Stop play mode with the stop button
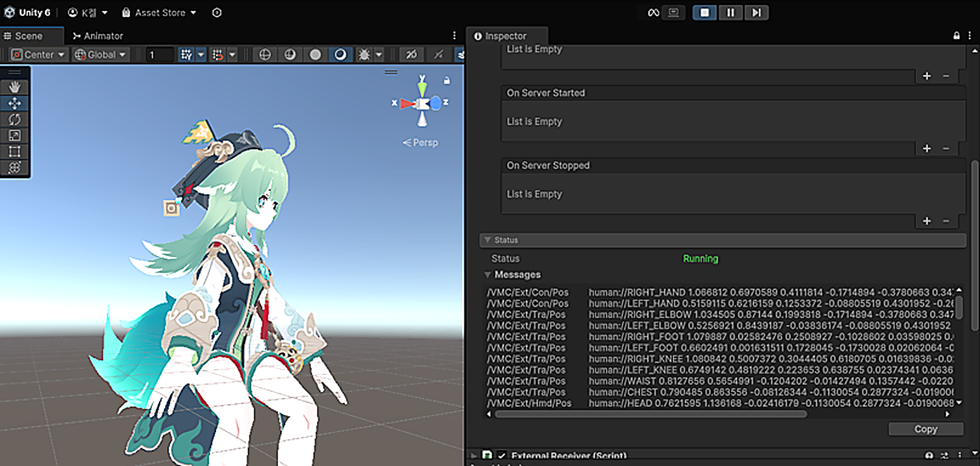980x466 pixels. pos(704,12)
